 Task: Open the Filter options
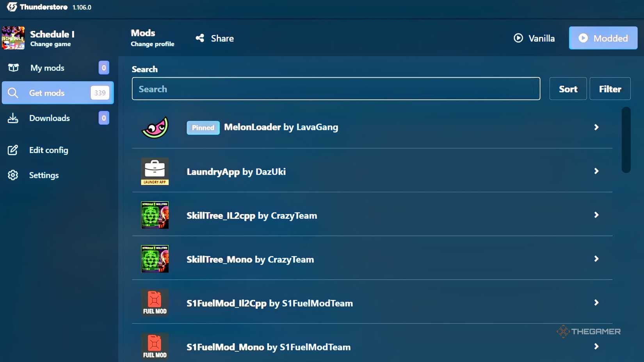point(610,89)
